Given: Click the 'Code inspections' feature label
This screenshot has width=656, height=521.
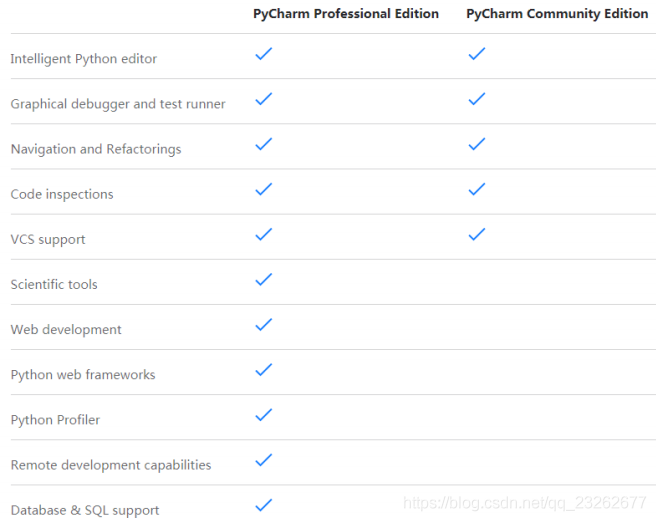Looking at the screenshot, I should [62, 194].
